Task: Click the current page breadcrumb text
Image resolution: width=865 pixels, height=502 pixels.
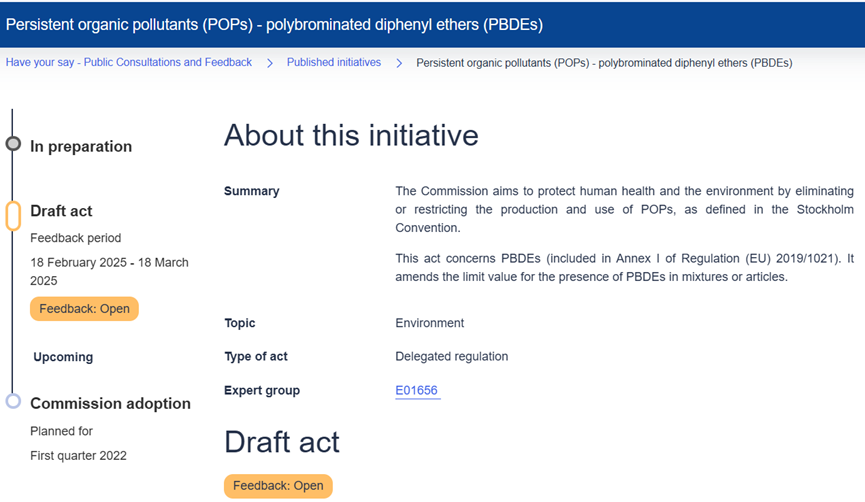Action: click(604, 63)
